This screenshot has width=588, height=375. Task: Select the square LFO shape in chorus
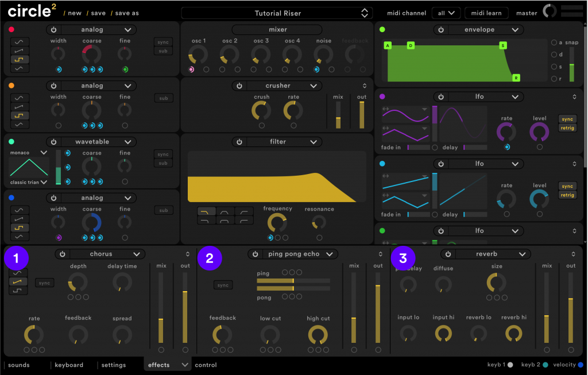point(18,290)
